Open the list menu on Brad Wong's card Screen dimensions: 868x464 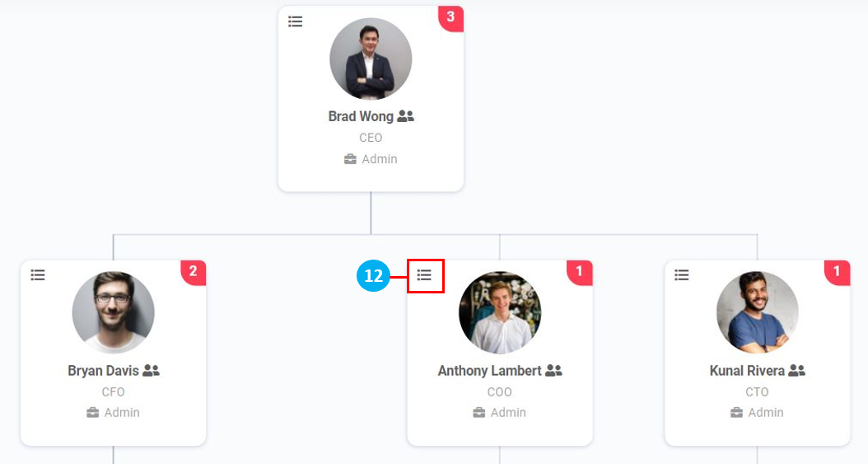(296, 21)
